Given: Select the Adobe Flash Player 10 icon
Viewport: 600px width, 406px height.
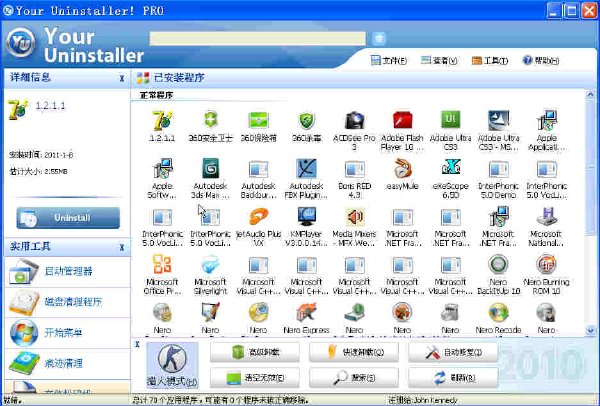Looking at the screenshot, I should click(402, 120).
